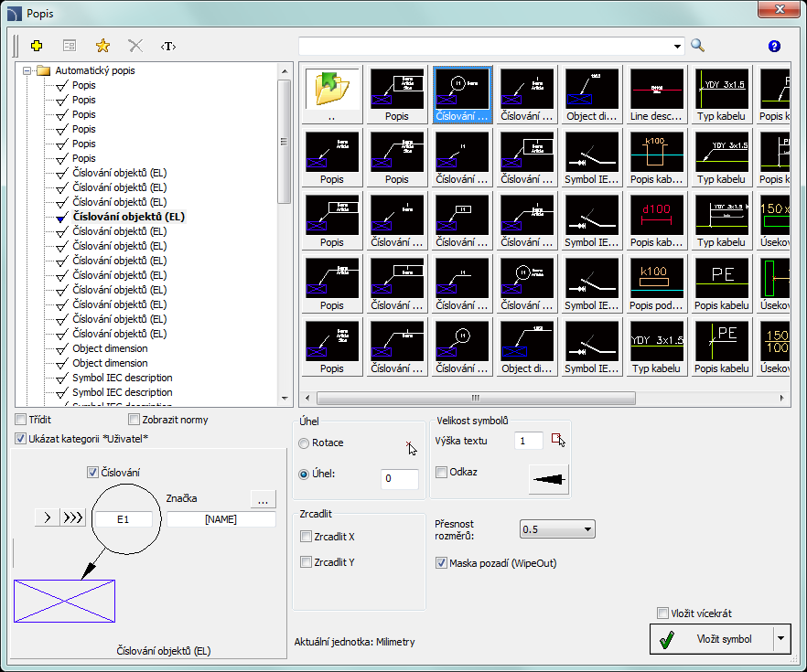This screenshot has height=672, width=807.
Task: Click the symbol gallery scroll left arrow
Action: click(x=307, y=398)
